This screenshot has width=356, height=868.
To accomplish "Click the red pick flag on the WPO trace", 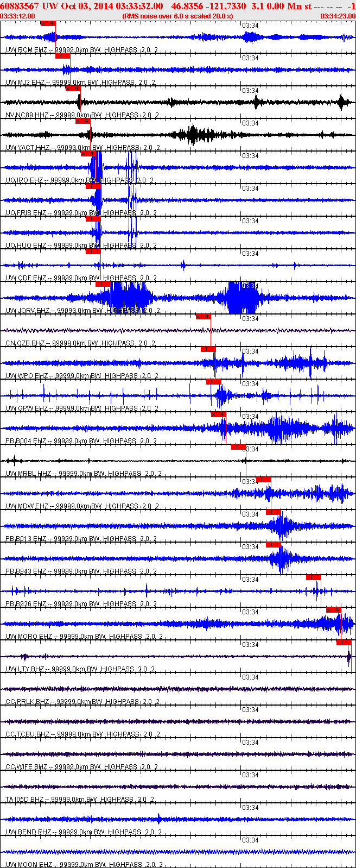I will (x=208, y=349).
